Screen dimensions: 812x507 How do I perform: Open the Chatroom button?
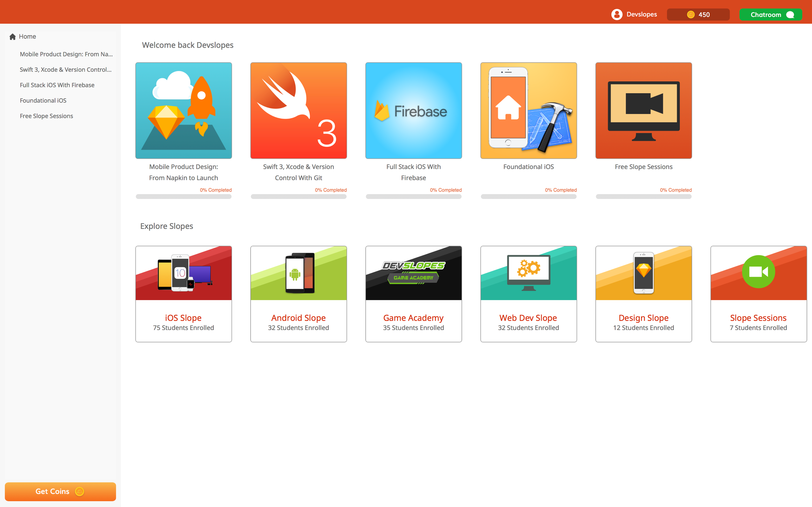(x=770, y=15)
